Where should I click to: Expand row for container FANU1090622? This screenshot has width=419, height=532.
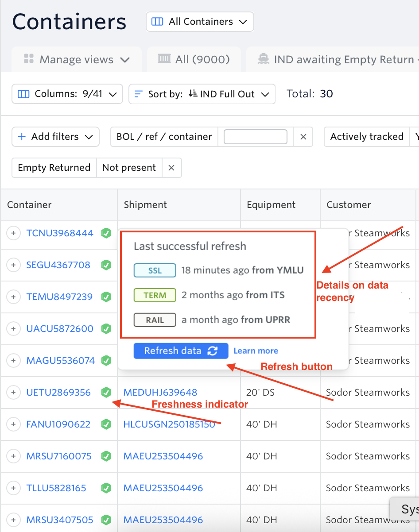(x=13, y=424)
